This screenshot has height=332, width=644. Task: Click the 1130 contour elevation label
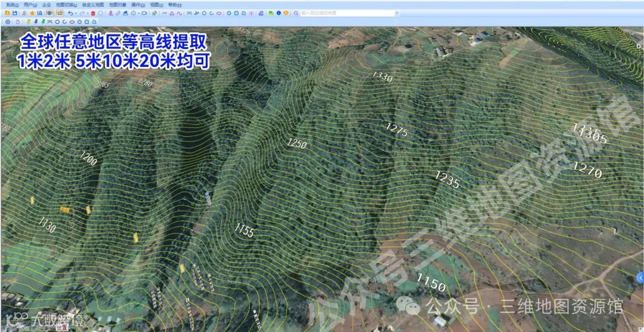(47, 225)
